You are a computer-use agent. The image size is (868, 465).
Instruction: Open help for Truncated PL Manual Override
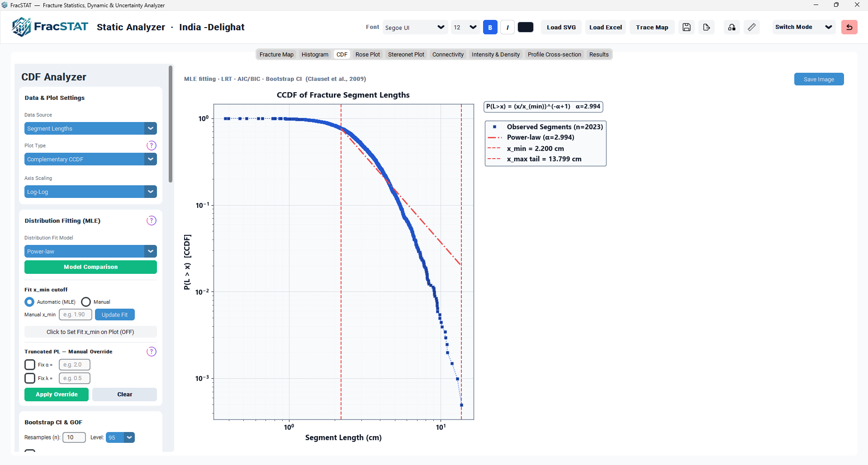[x=152, y=352]
